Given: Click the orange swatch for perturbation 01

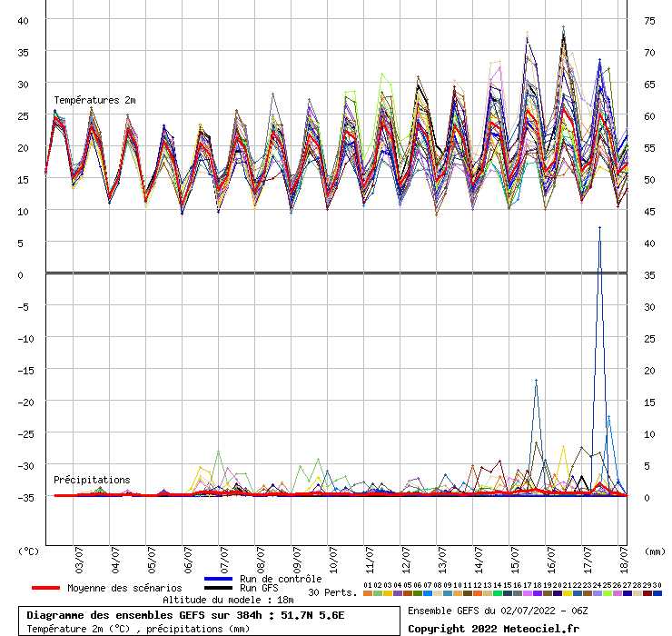Looking at the screenshot, I should click(367, 593).
